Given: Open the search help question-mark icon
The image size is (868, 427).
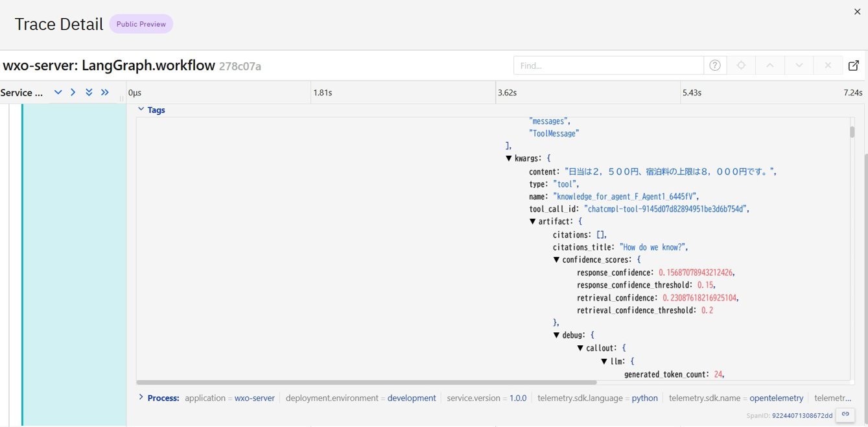Looking at the screenshot, I should click(715, 66).
